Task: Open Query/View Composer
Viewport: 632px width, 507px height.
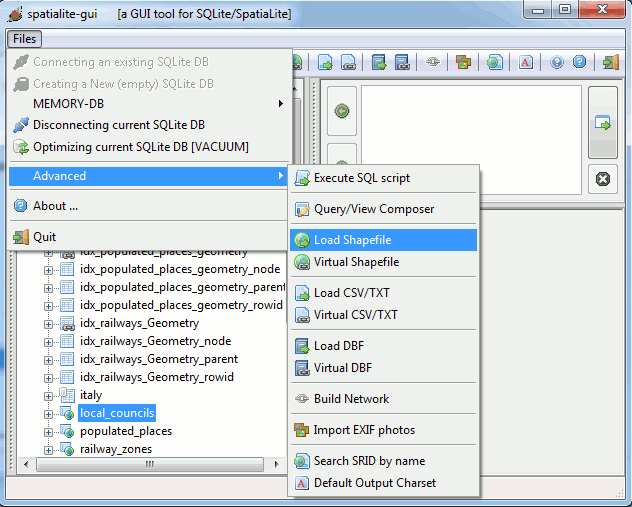Action: point(383,209)
